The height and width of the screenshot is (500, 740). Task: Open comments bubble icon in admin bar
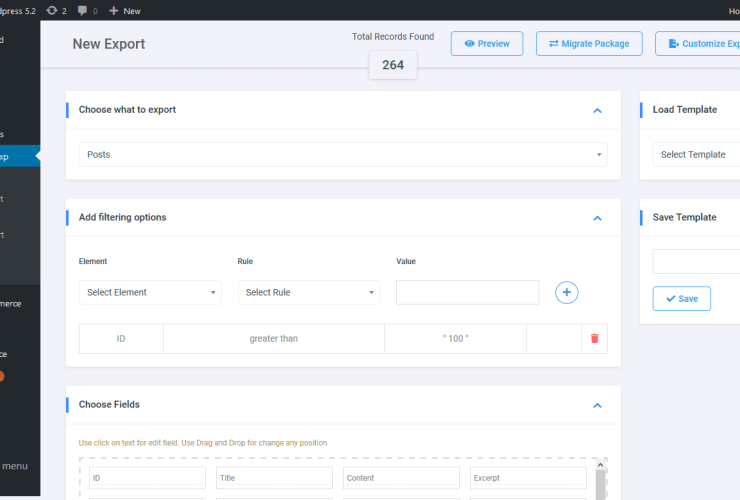pyautogui.click(x=87, y=10)
